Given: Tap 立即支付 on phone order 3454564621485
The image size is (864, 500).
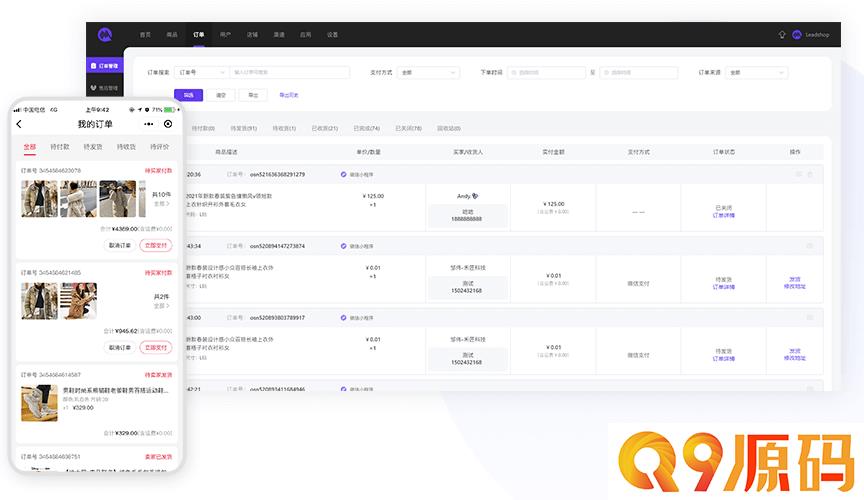Looking at the screenshot, I should [x=156, y=347].
